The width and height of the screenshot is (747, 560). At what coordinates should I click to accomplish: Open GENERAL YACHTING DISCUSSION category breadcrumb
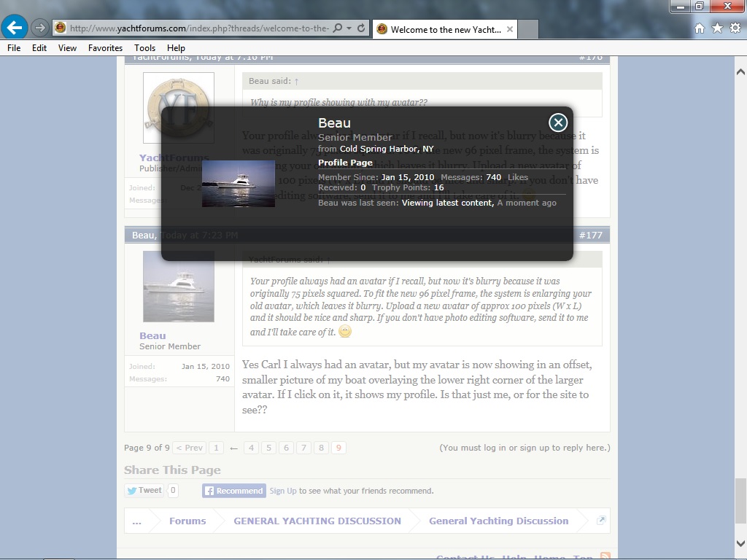tap(317, 521)
